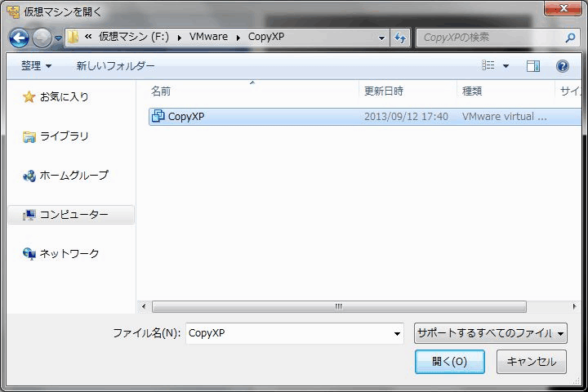Click the greyed Forward arrow button
Viewport: 588px width, 392px height.
coord(42,38)
